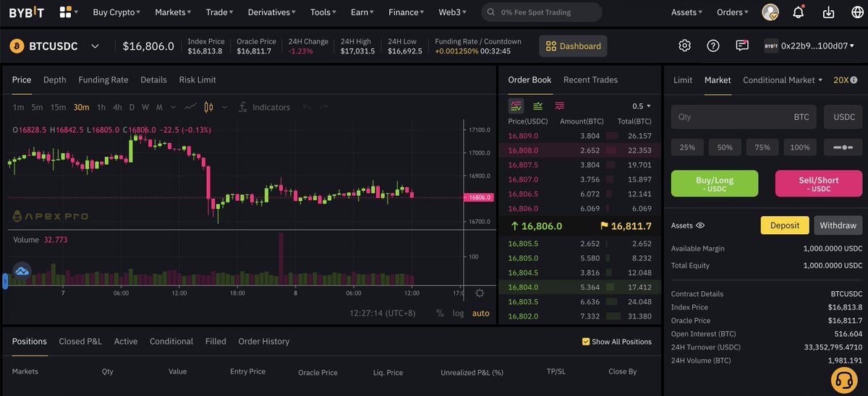
Task: Expand the Conditional Market dropdown
Action: click(783, 80)
